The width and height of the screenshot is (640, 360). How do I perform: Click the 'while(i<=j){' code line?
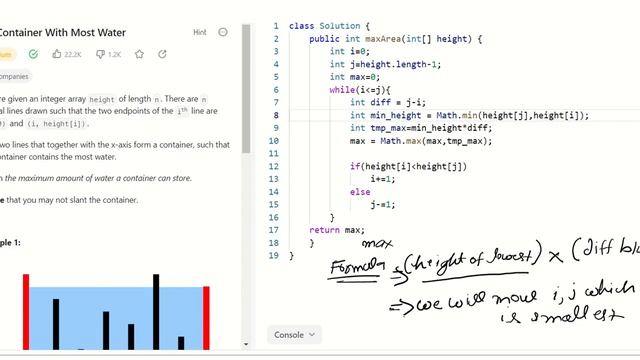click(360, 90)
